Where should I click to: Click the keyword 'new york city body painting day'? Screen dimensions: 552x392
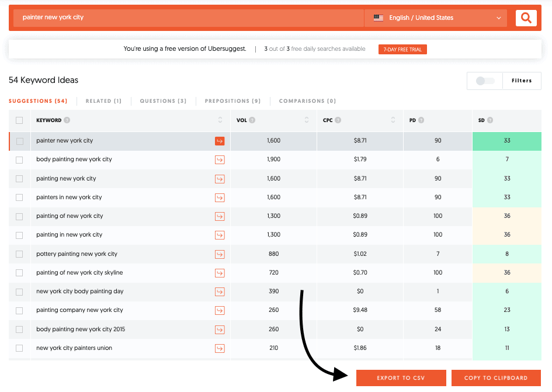tap(80, 292)
